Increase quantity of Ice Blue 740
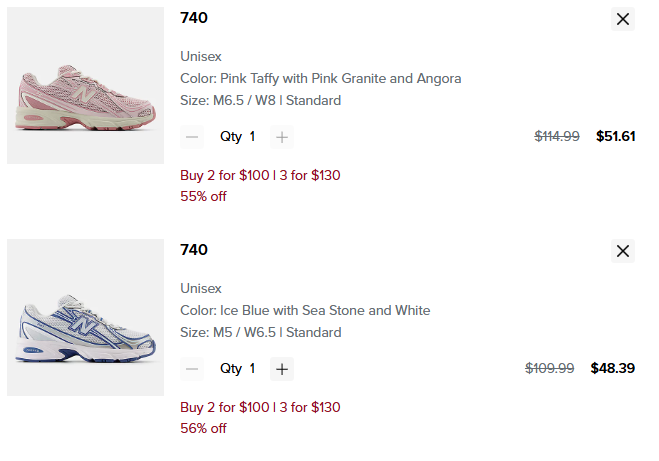The image size is (659, 461). tap(283, 369)
